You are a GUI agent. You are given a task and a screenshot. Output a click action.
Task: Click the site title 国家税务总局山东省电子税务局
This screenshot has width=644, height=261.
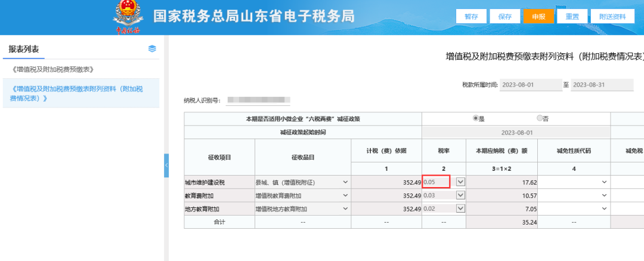pyautogui.click(x=254, y=16)
